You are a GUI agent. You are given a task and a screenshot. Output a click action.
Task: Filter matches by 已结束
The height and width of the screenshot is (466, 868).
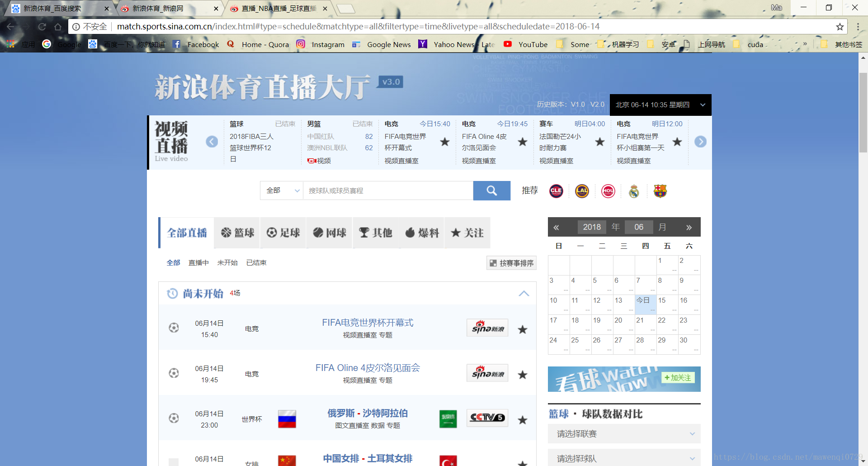pyautogui.click(x=256, y=263)
